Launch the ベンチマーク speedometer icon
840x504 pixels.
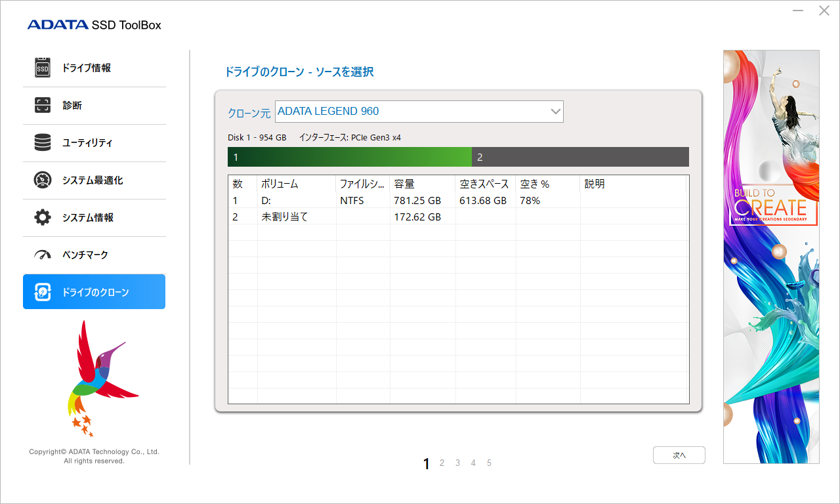[x=42, y=255]
